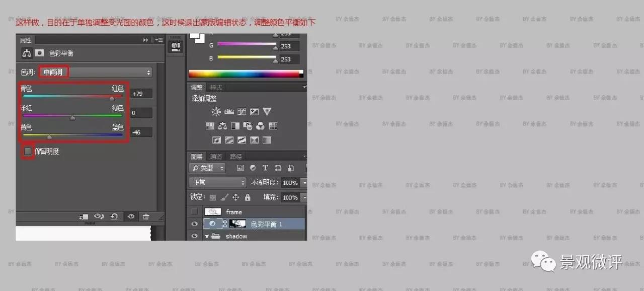
Task: Add an Exposure adjustment
Action: (x=254, y=112)
